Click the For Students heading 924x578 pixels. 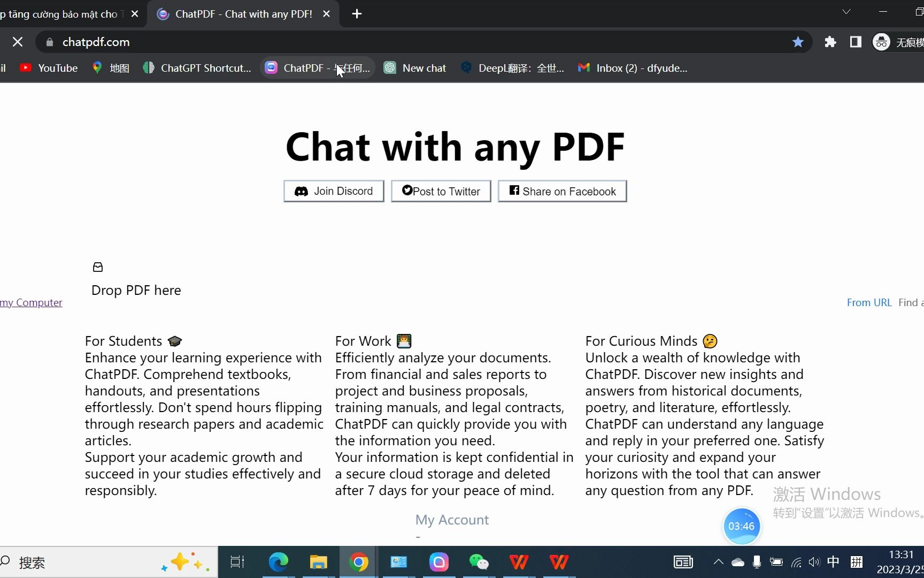[x=134, y=341]
